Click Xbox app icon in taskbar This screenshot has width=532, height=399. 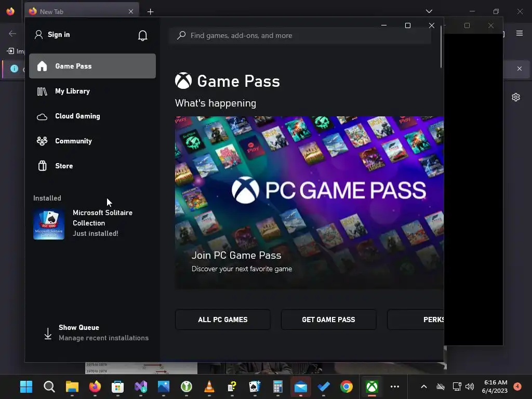tap(372, 387)
